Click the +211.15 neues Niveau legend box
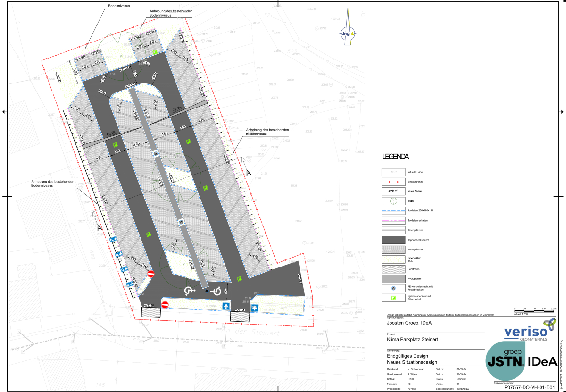This screenshot has height=392, width=566. point(393,192)
